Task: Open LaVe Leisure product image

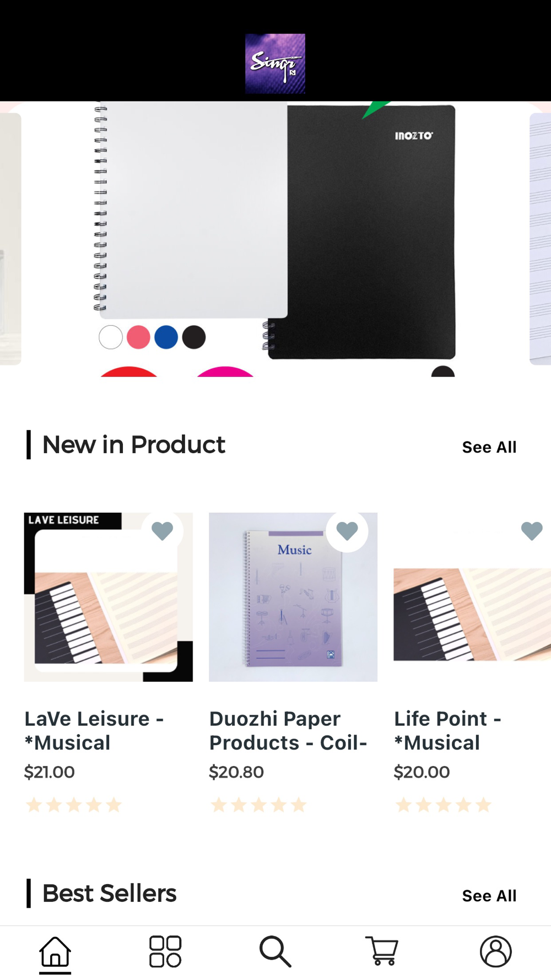Action: pyautogui.click(x=109, y=597)
